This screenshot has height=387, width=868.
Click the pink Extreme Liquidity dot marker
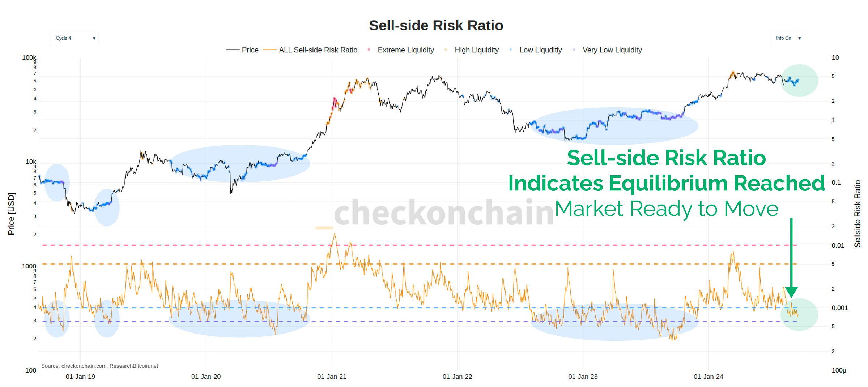(x=368, y=50)
